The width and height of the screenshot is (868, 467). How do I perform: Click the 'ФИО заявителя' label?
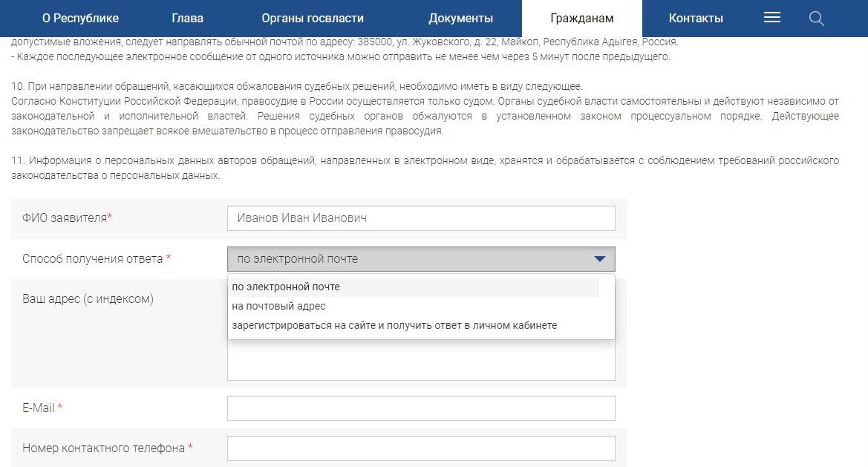[67, 218]
